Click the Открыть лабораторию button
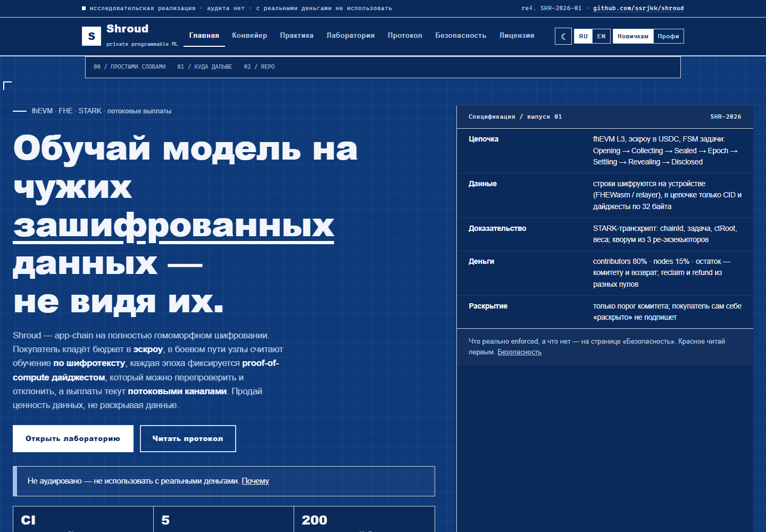The width and height of the screenshot is (766, 532). 73,438
